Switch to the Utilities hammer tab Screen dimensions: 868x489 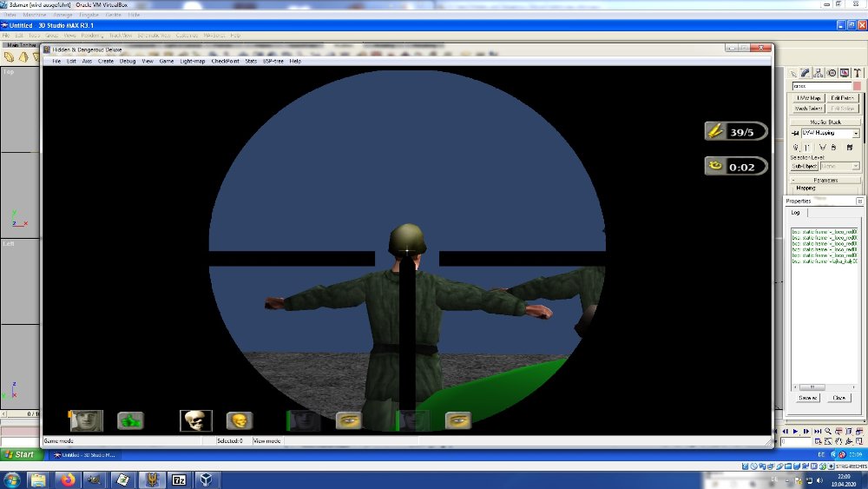pos(857,73)
